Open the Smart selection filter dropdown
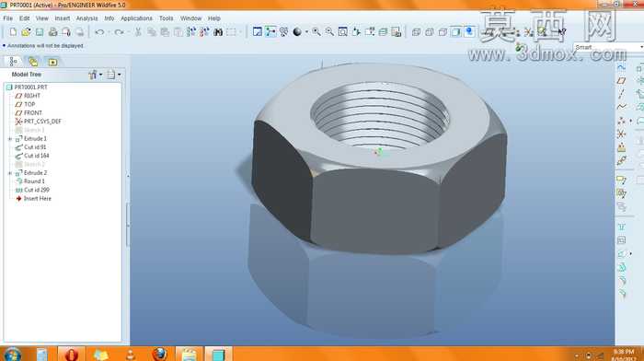The image size is (644, 361). pos(609,47)
